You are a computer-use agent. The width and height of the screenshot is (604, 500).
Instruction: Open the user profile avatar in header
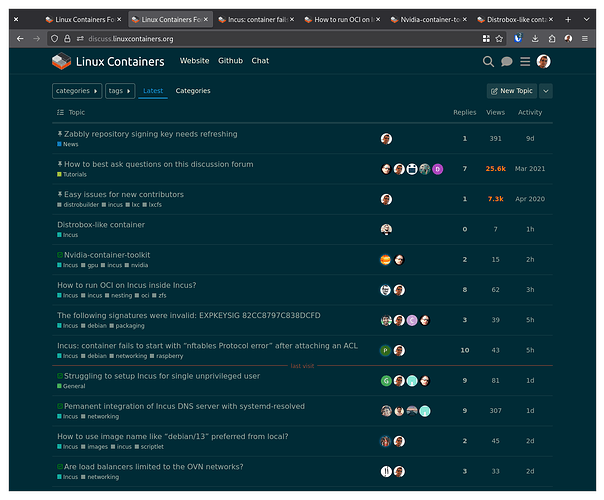click(543, 61)
